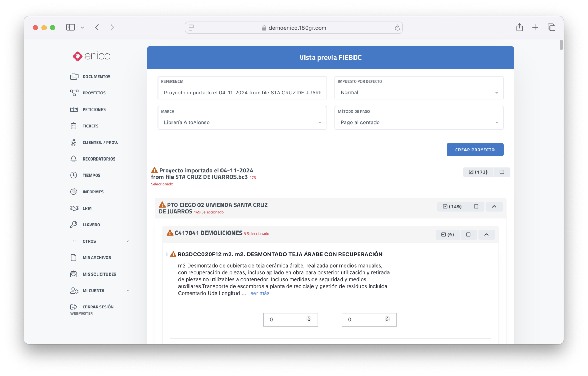The width and height of the screenshot is (588, 376).
Task: Select all 173 items of imported project
Action: (478, 172)
